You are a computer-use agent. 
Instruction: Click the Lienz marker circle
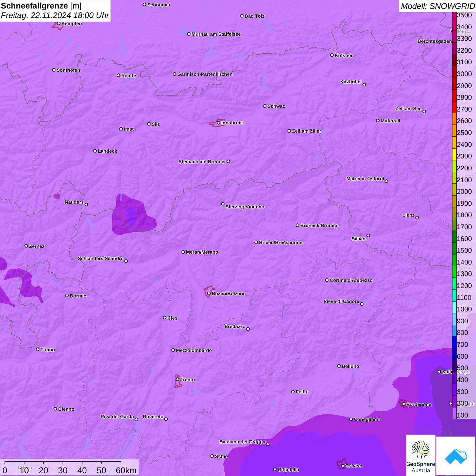click(x=417, y=218)
